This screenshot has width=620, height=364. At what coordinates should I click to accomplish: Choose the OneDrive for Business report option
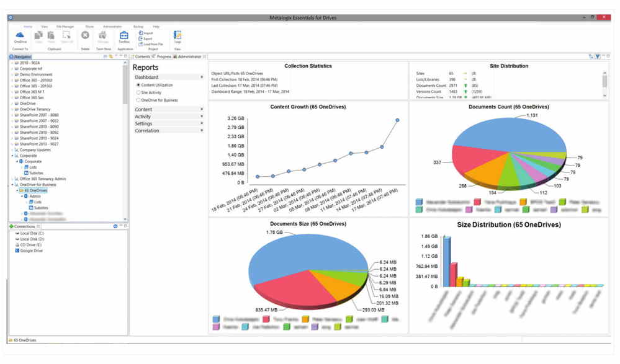pyautogui.click(x=139, y=99)
